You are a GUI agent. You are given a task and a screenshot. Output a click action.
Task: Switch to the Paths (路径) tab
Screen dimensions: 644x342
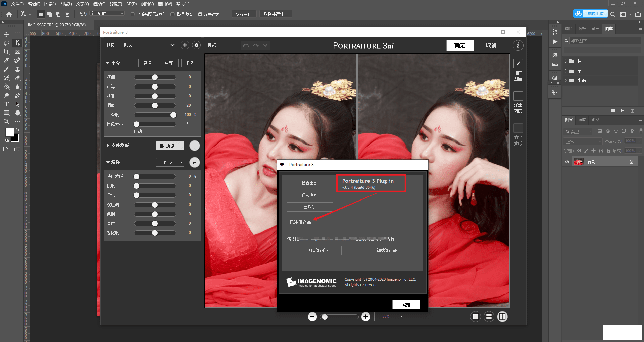(x=595, y=120)
